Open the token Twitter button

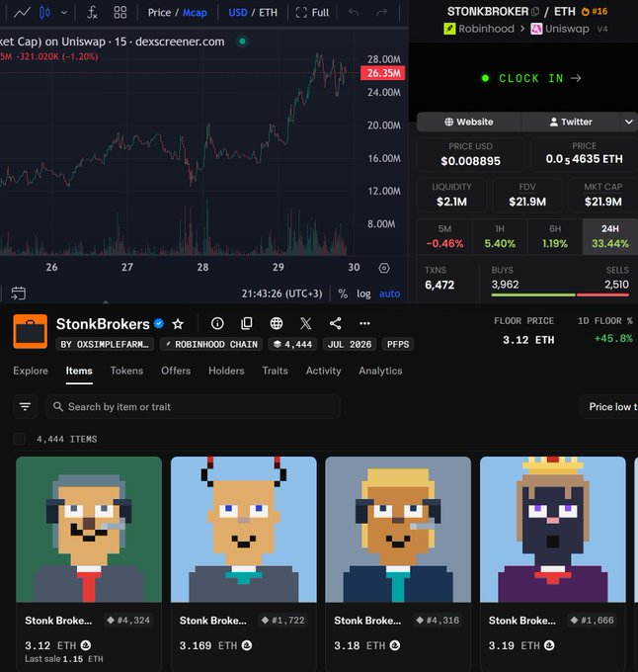(x=571, y=122)
